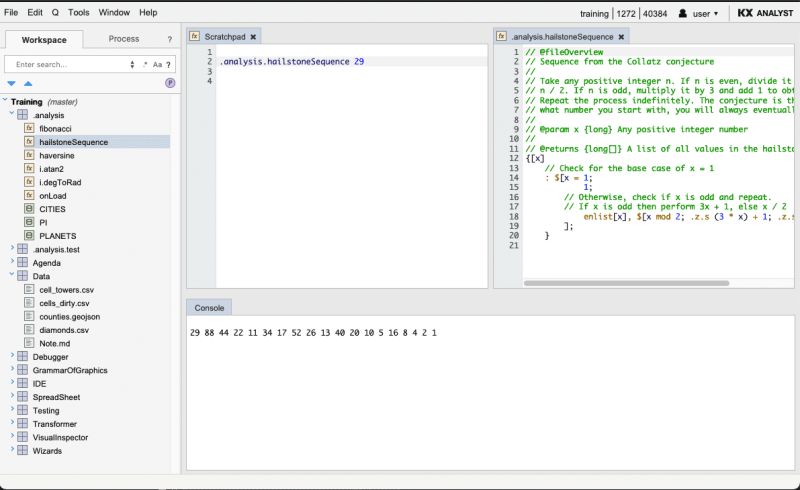
Task: Click the question mark beside Process tab
Action: coord(170,39)
